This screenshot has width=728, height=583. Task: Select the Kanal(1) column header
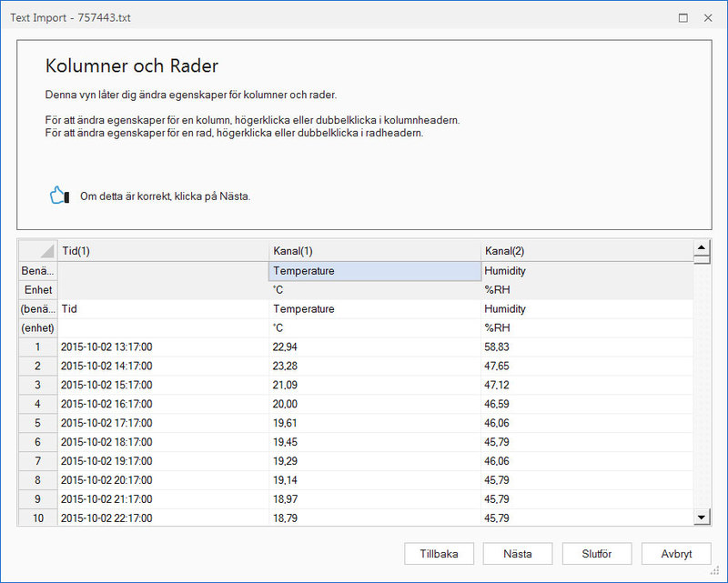click(375, 251)
